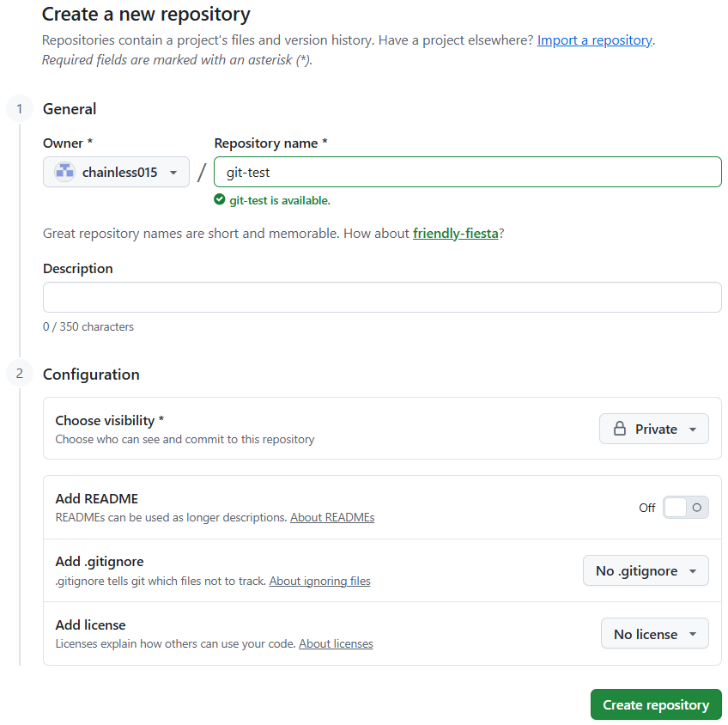Click the chainless015 owner avatar icon
The image size is (728, 725).
click(x=65, y=173)
